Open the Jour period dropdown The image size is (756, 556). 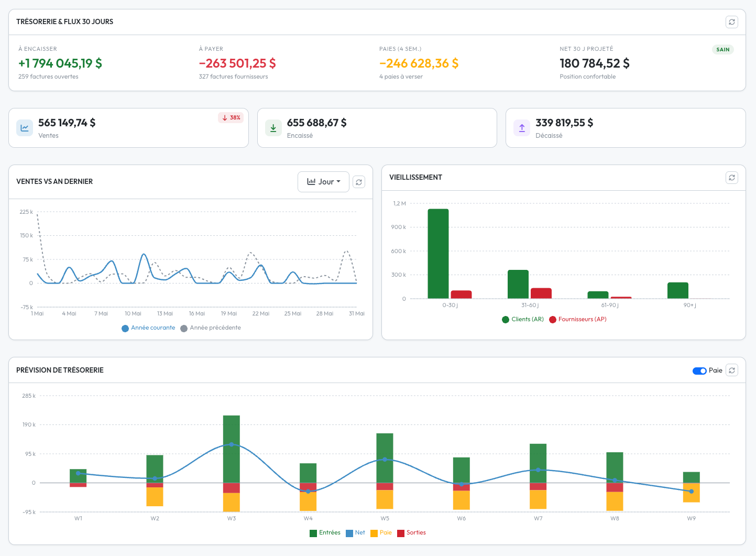coord(323,182)
